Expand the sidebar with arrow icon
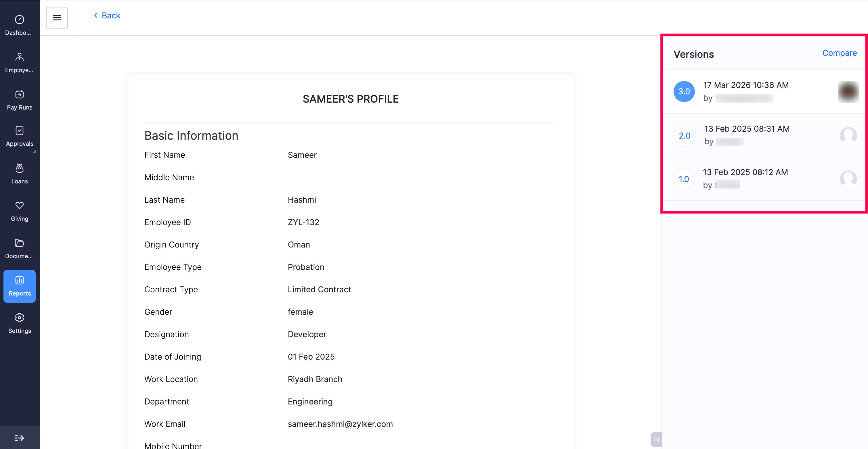868x449 pixels. coord(19,438)
